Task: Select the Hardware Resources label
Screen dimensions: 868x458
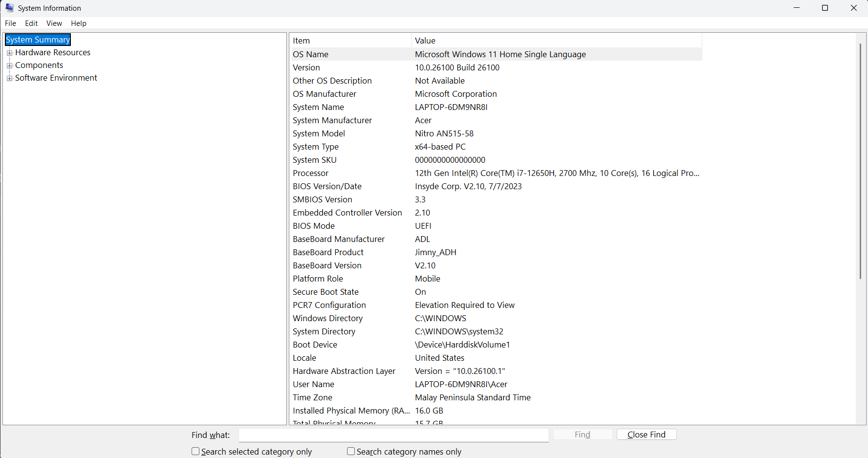Action: [53, 52]
